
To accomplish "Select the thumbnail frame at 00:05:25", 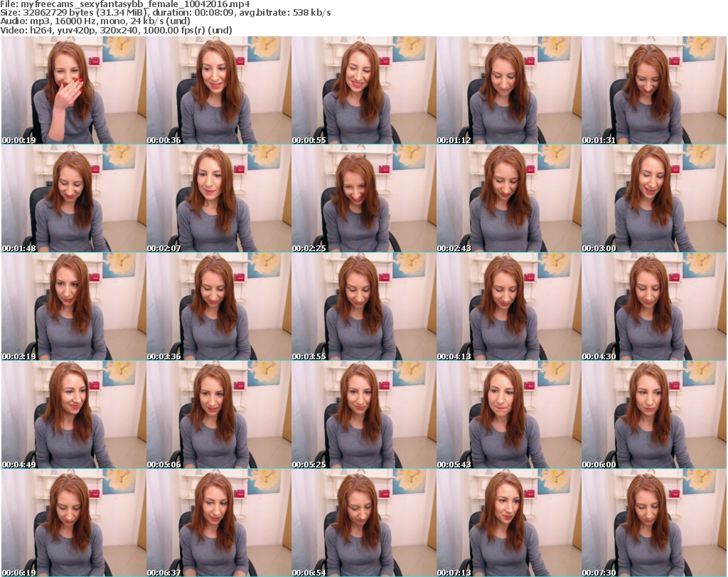I will pos(363,415).
